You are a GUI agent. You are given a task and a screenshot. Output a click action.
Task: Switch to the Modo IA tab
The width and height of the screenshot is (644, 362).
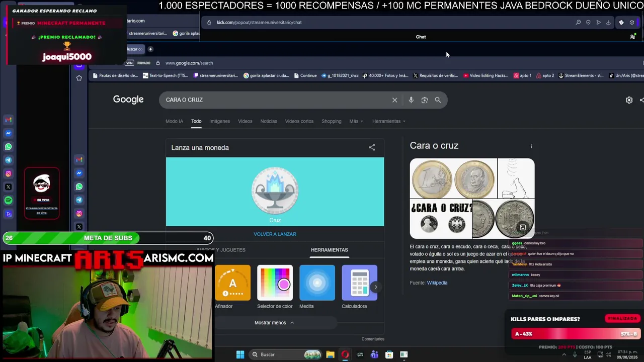click(174, 121)
